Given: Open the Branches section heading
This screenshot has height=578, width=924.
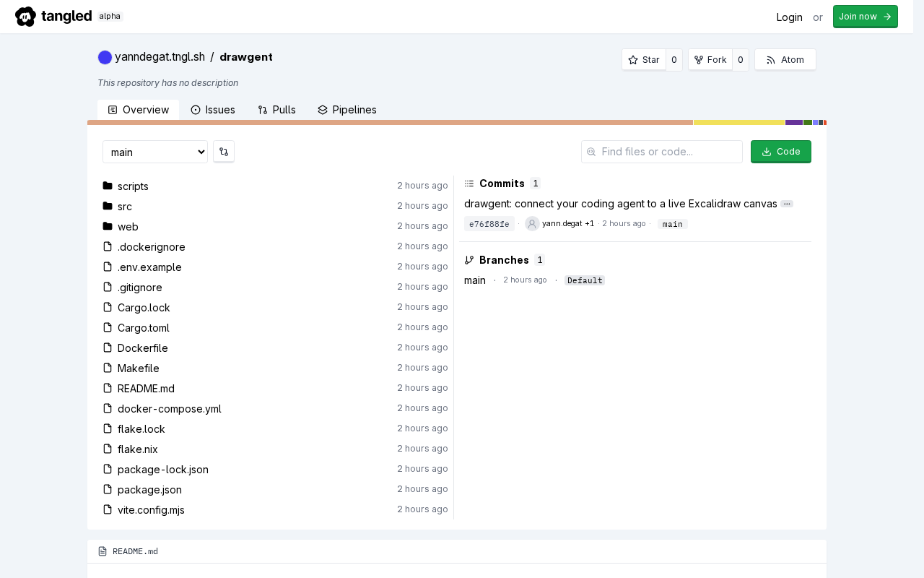Looking at the screenshot, I should (504, 260).
